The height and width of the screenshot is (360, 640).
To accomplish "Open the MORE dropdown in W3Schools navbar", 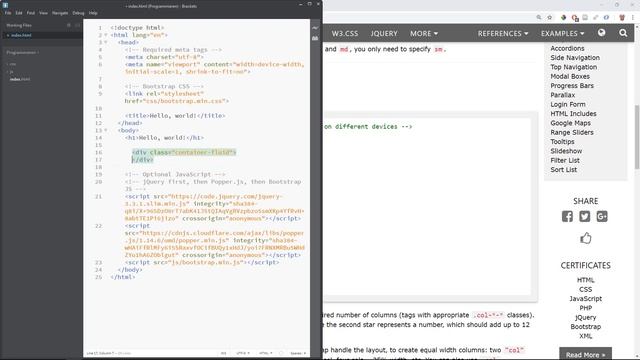I will point(424,33).
